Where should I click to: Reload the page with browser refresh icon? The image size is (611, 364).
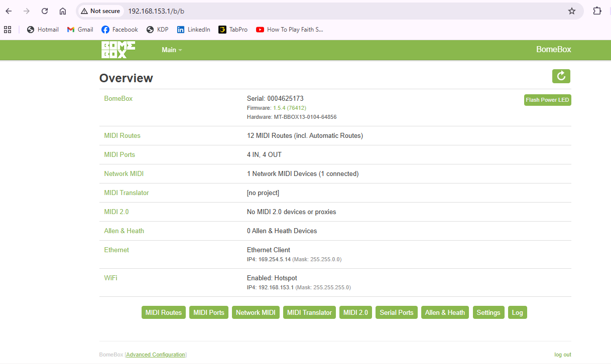[45, 11]
